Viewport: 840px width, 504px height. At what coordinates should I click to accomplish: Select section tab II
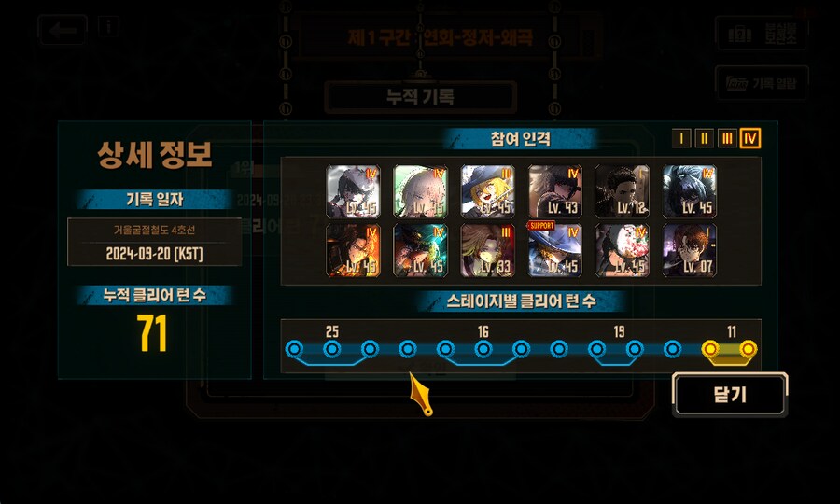click(x=704, y=139)
